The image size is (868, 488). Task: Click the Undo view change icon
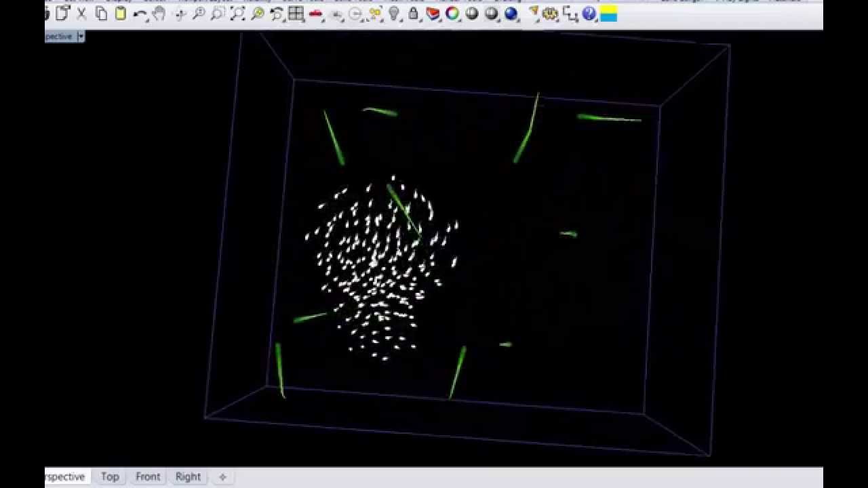pyautogui.click(x=277, y=13)
